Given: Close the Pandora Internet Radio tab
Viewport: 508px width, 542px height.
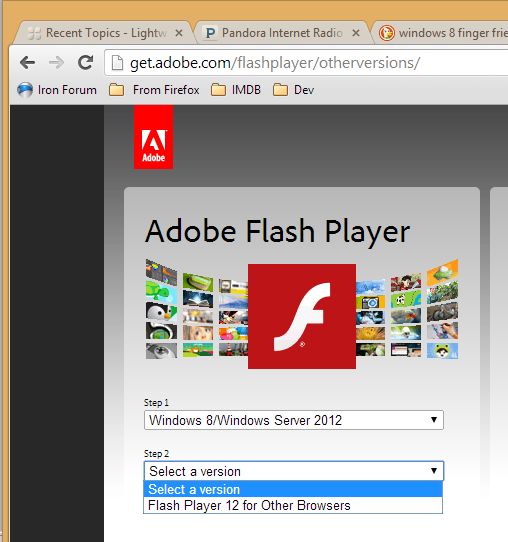Looking at the screenshot, I should tap(356, 33).
